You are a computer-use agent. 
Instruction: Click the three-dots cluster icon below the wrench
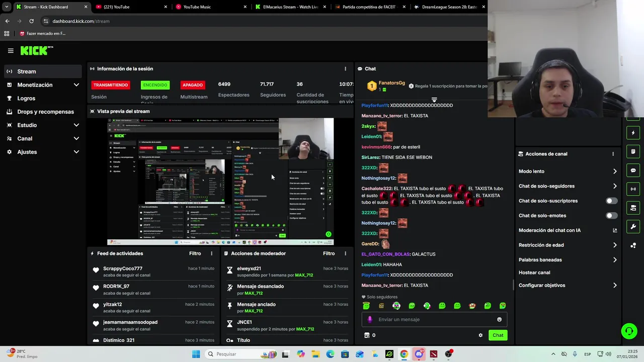pos(633,245)
